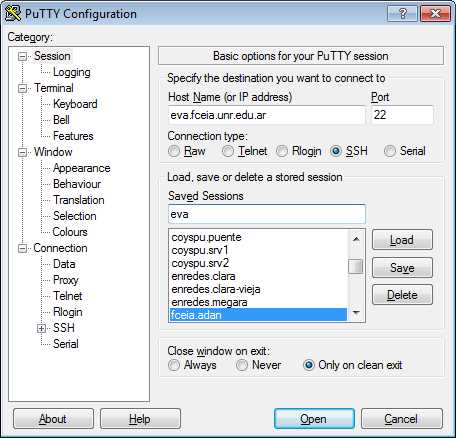Go to the Proxy settings page
Screen dimensions: 456x438
(x=66, y=280)
